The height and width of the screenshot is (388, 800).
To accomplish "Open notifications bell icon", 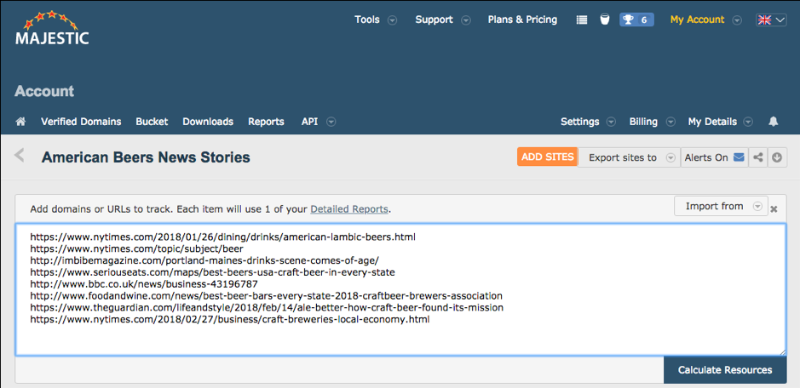I will pyautogui.click(x=773, y=122).
